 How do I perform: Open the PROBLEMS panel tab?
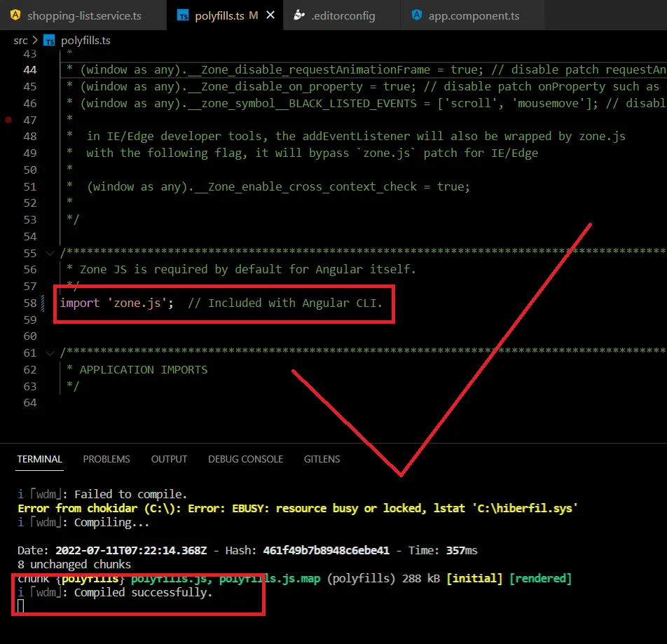click(x=106, y=459)
